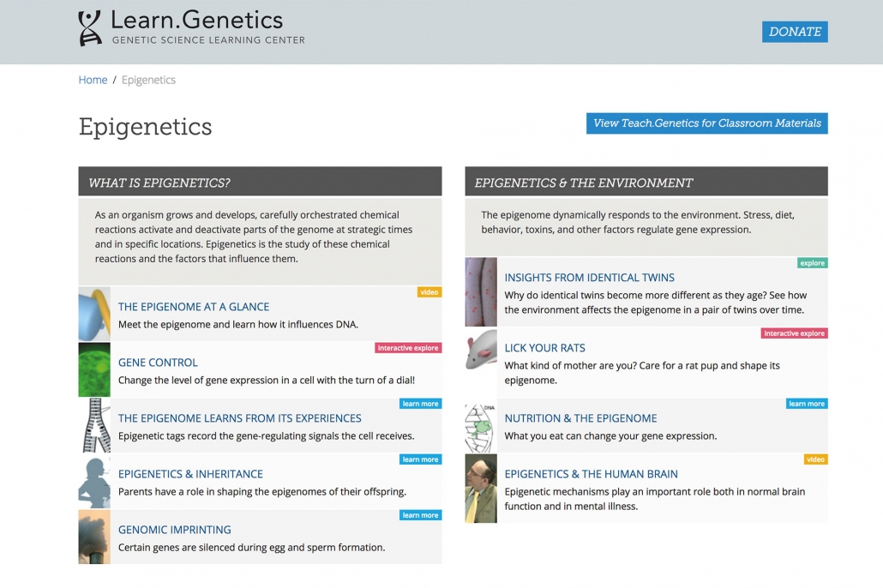Click the pregnant silhouette Inheritance thumbnail
The width and height of the screenshot is (883, 588).
94,481
